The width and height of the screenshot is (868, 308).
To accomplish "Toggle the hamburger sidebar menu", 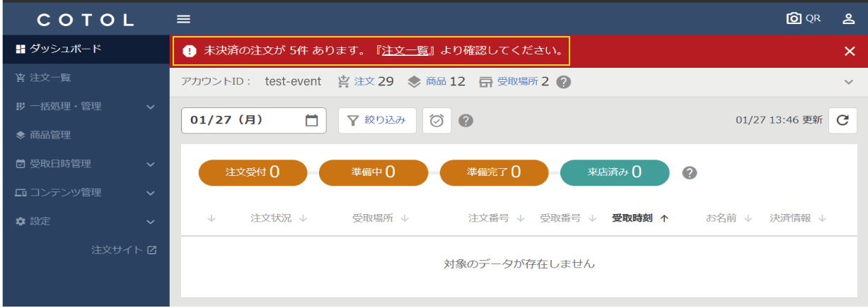I will [183, 19].
